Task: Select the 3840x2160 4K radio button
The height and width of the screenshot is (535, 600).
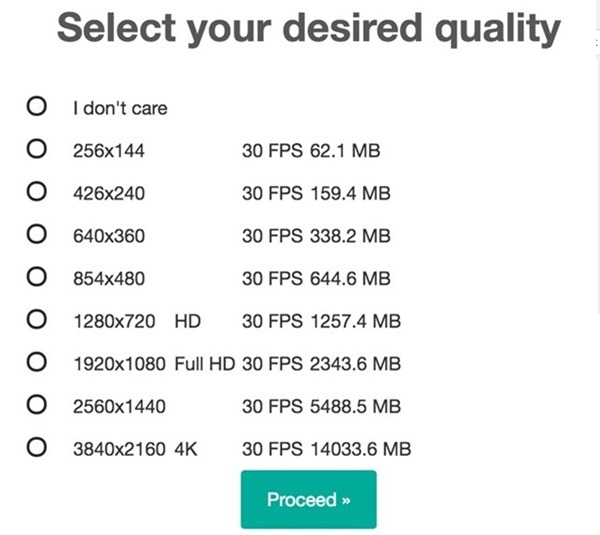Action: point(37,448)
